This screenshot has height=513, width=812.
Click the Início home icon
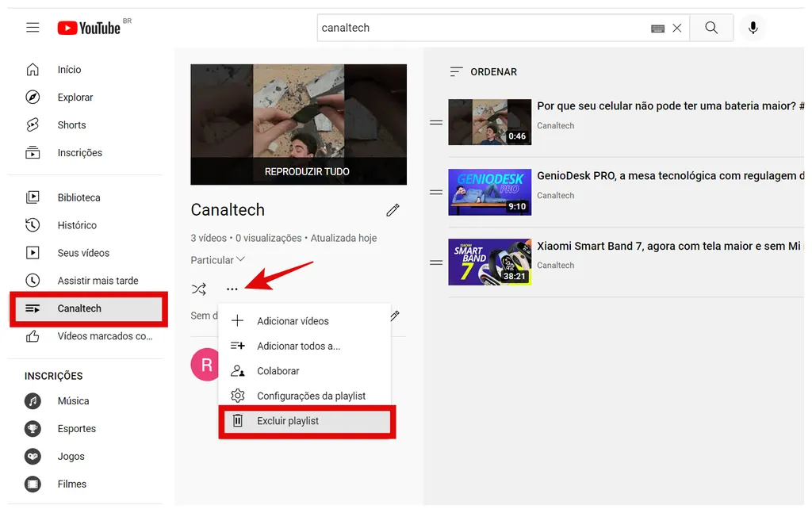(x=33, y=69)
